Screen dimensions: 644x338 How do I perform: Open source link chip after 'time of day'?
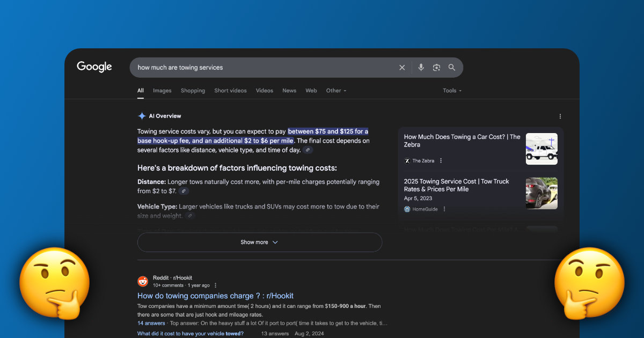(x=308, y=150)
